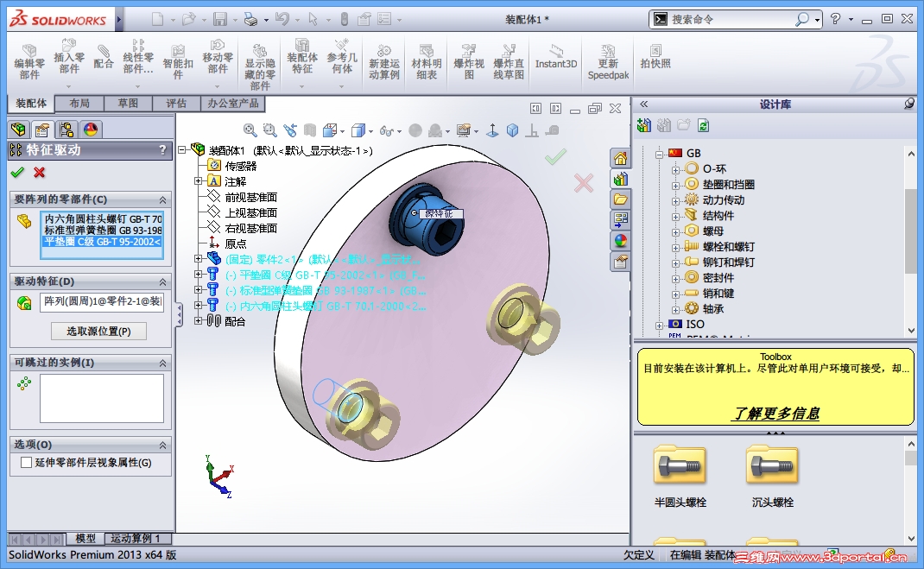Expand the 轴承 folder node
This screenshot has width=924, height=569.
pyautogui.click(x=675, y=310)
